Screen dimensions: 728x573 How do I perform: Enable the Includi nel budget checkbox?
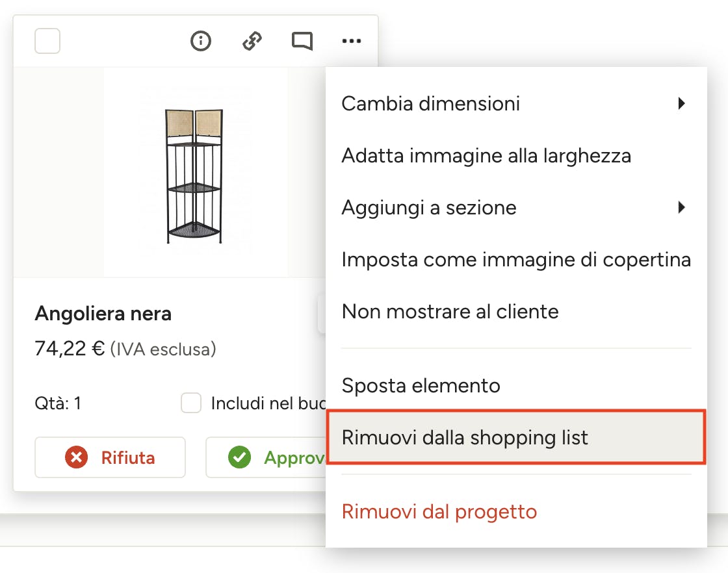(191, 403)
